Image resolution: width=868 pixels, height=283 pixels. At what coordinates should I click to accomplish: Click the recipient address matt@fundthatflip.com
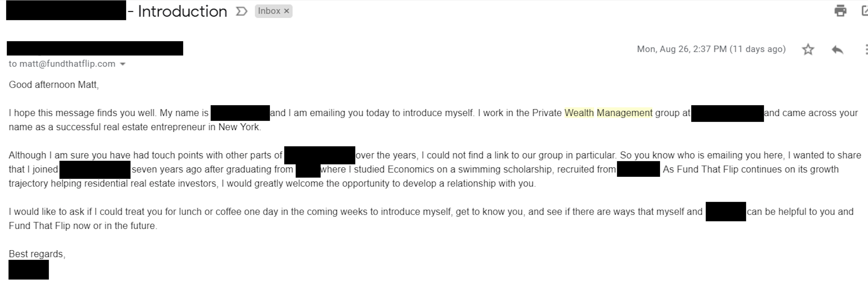tap(67, 64)
